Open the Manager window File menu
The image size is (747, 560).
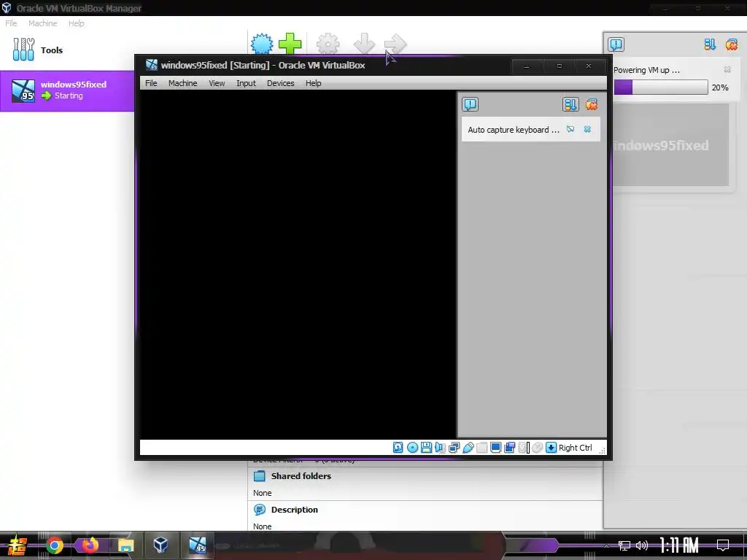click(11, 23)
